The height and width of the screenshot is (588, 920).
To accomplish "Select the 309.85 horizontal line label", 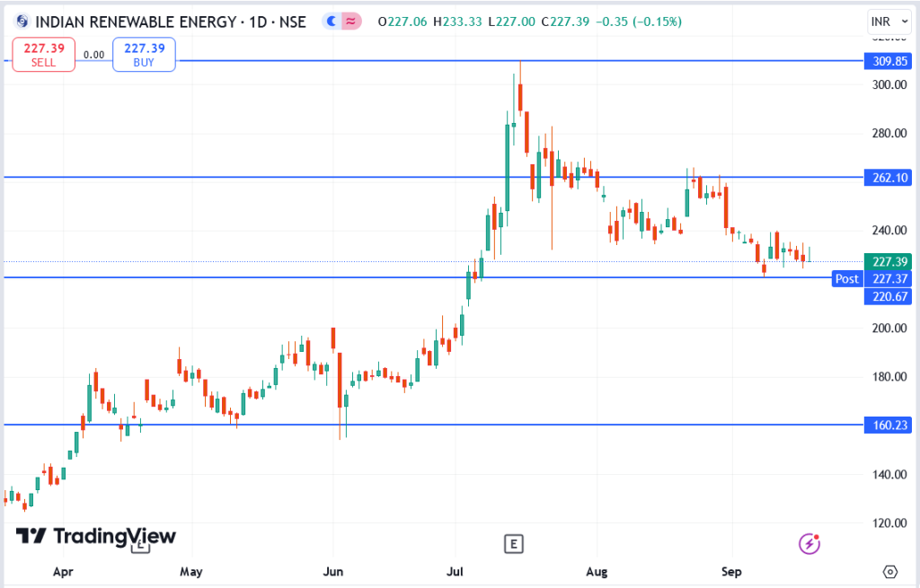I will click(889, 61).
